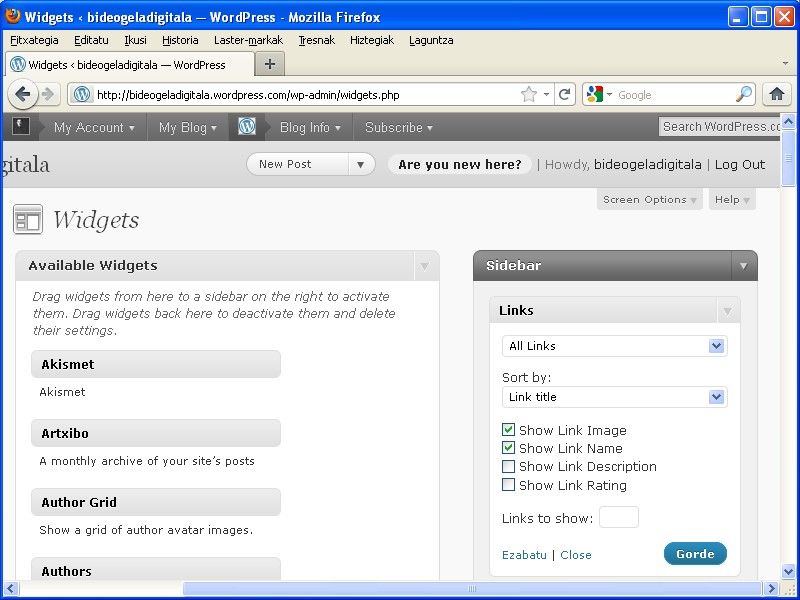The image size is (800, 600).
Task: Click the search magnifier icon
Action: (744, 94)
